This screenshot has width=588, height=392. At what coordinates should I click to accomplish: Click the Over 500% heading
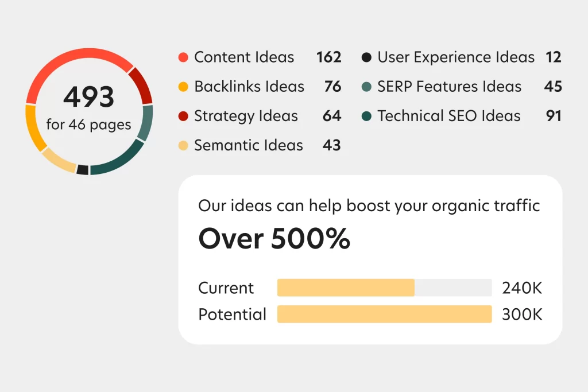point(274,238)
